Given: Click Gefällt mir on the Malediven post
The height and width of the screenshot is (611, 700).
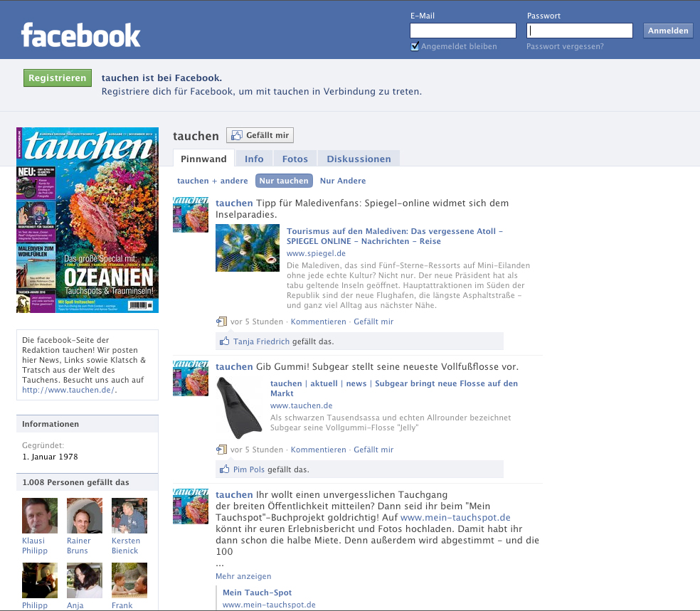Looking at the screenshot, I should pyautogui.click(x=373, y=322).
